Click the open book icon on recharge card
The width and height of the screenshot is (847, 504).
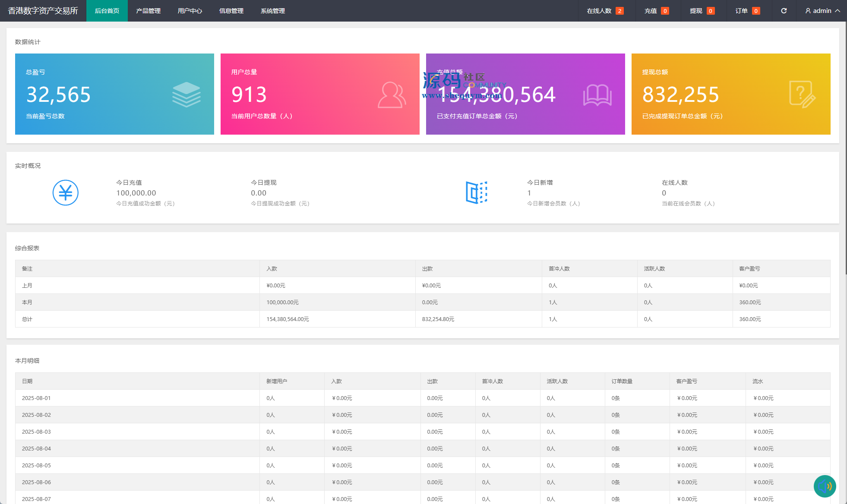(597, 95)
